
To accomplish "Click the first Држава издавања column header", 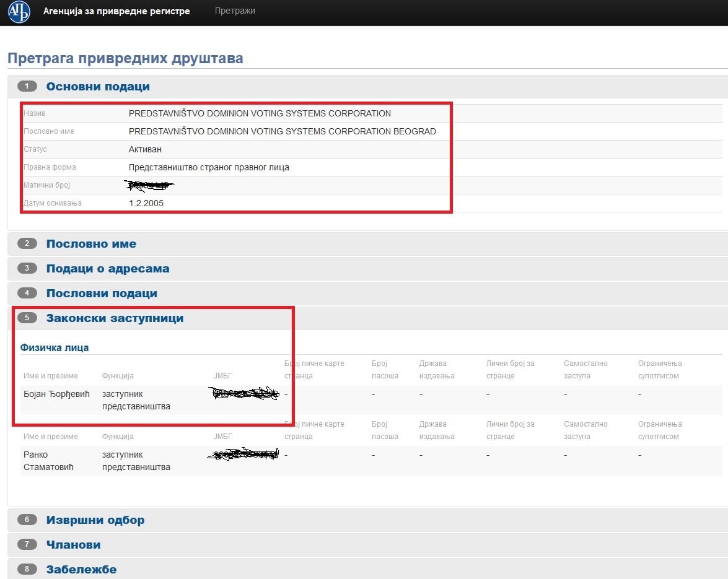I will [x=437, y=370].
